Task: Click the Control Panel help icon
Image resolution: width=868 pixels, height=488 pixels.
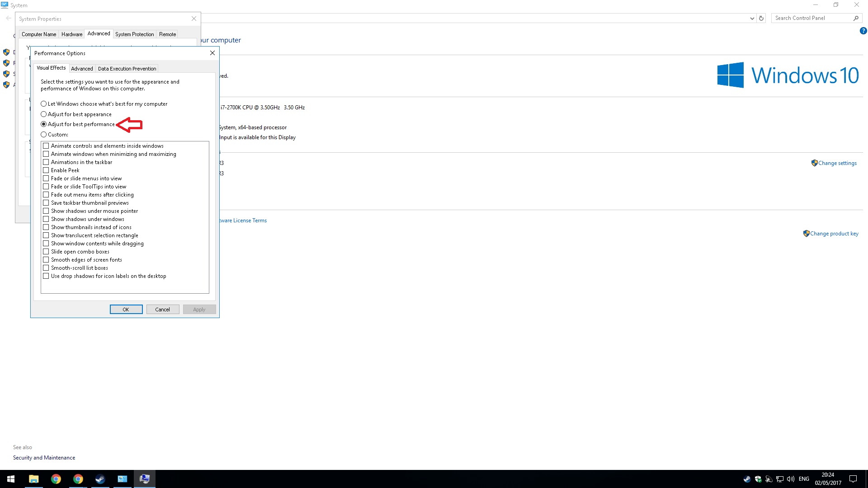Action: [863, 31]
